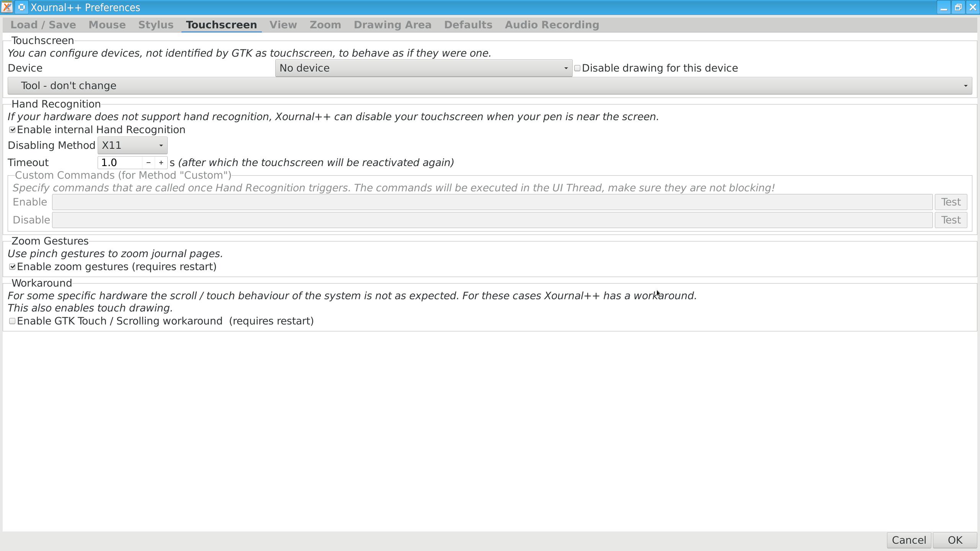Open the Stylus preferences tab
Screen dimensions: 980x551
[155, 24]
